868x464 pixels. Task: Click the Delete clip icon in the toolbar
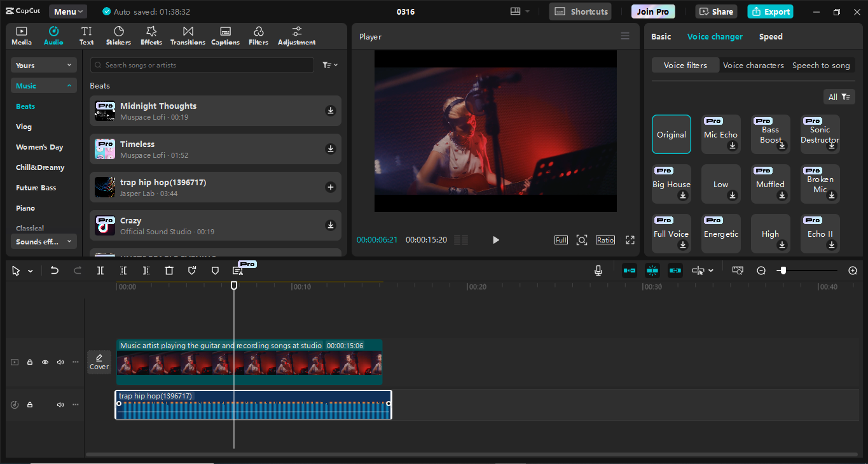(169, 270)
